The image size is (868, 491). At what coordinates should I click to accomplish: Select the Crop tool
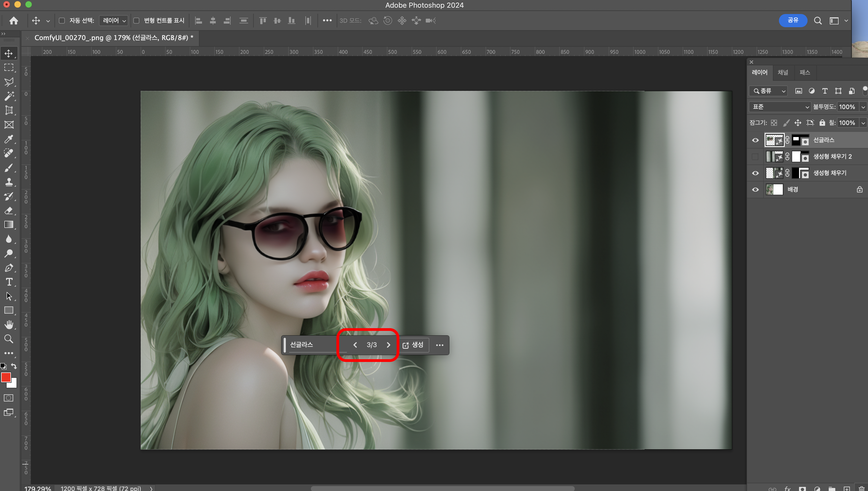pyautogui.click(x=9, y=110)
